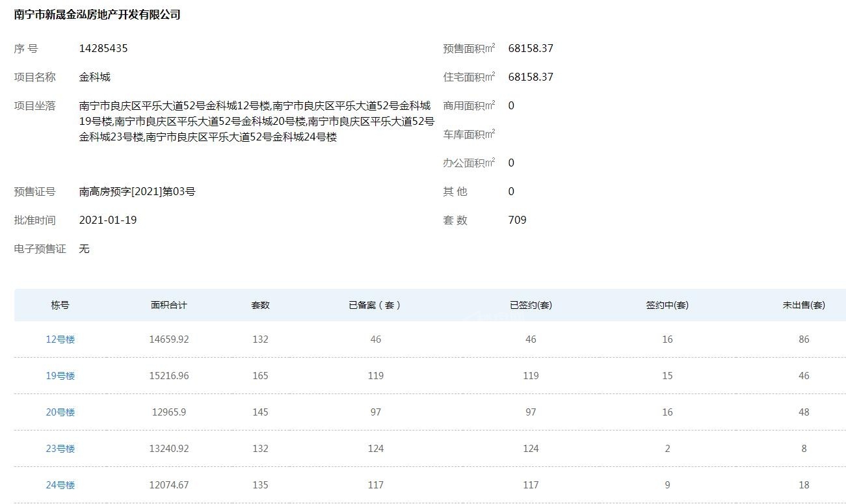The height and width of the screenshot is (504, 846).
Task: Click unsold value 8 for 23号楼
Action: coord(804,449)
